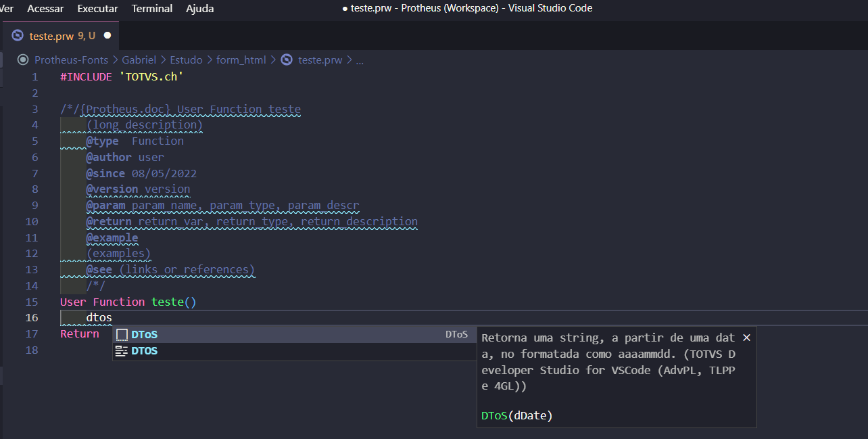The image size is (868, 439).
Task: Open the Ajuda menu
Action: pyautogui.click(x=199, y=9)
